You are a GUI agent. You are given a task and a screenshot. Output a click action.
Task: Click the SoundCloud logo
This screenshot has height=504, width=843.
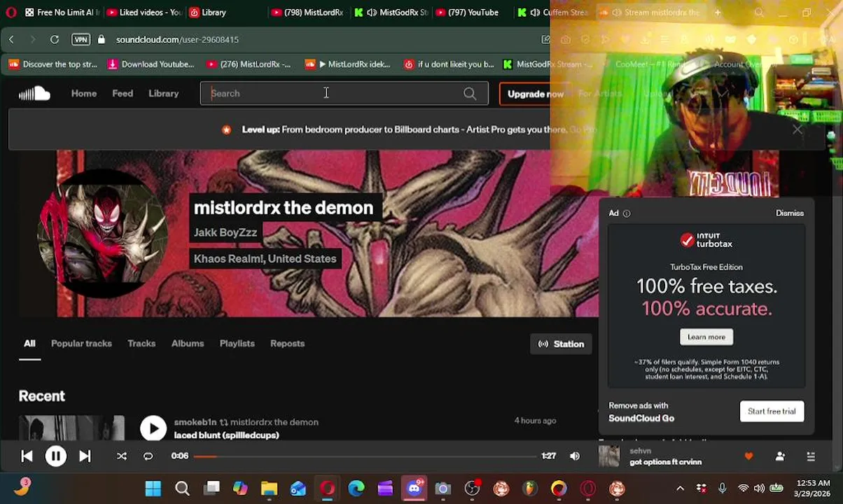[34, 93]
